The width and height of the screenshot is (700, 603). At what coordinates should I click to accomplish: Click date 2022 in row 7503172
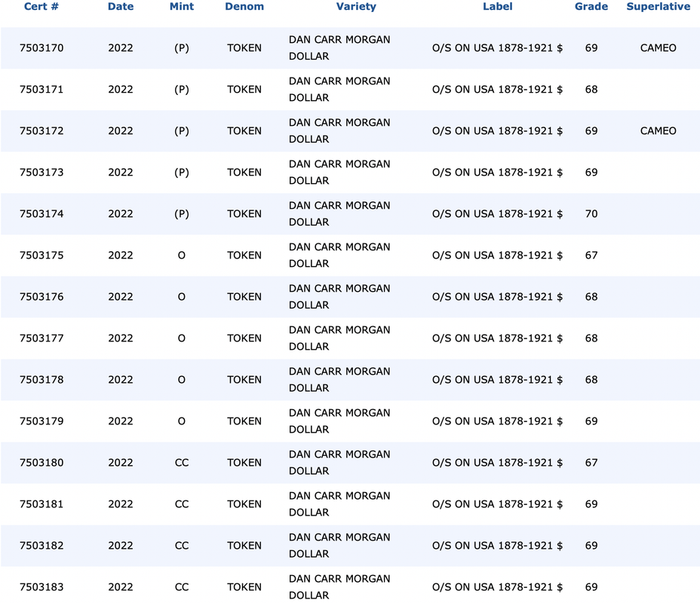[121, 130]
